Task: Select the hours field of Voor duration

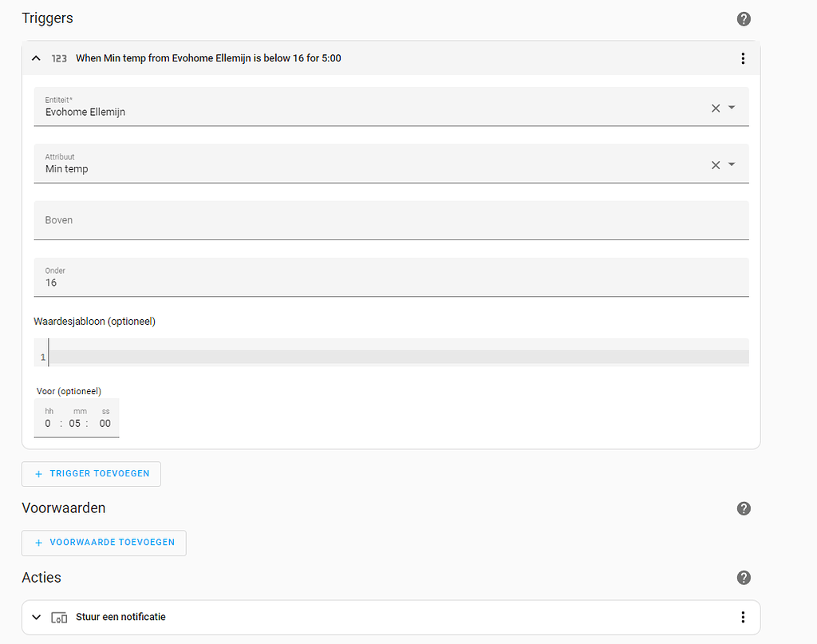Action: pyautogui.click(x=49, y=424)
